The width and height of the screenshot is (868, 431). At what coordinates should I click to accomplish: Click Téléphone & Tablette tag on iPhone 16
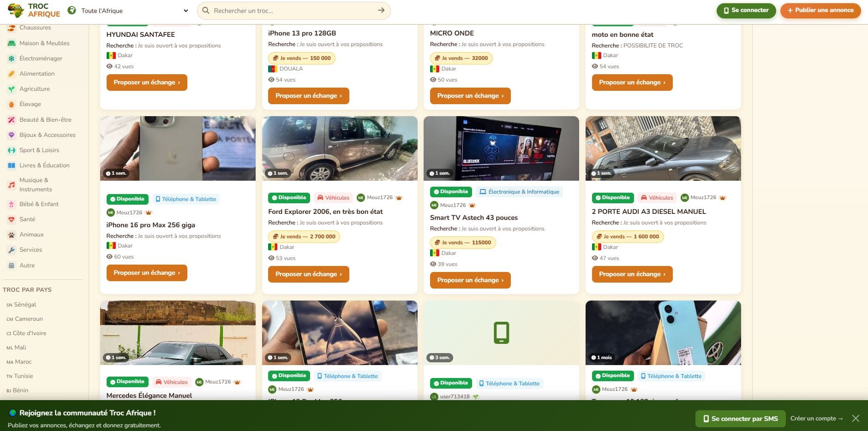click(186, 199)
